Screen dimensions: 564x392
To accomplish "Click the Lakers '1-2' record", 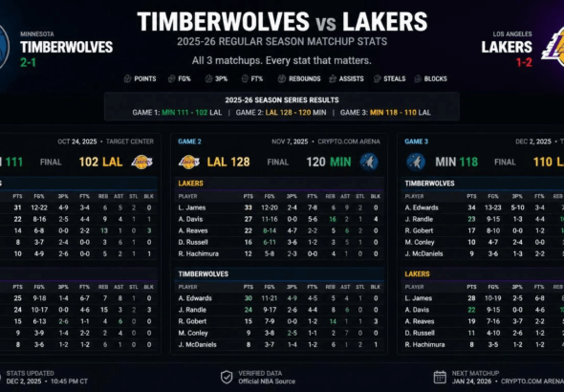I will [524, 62].
